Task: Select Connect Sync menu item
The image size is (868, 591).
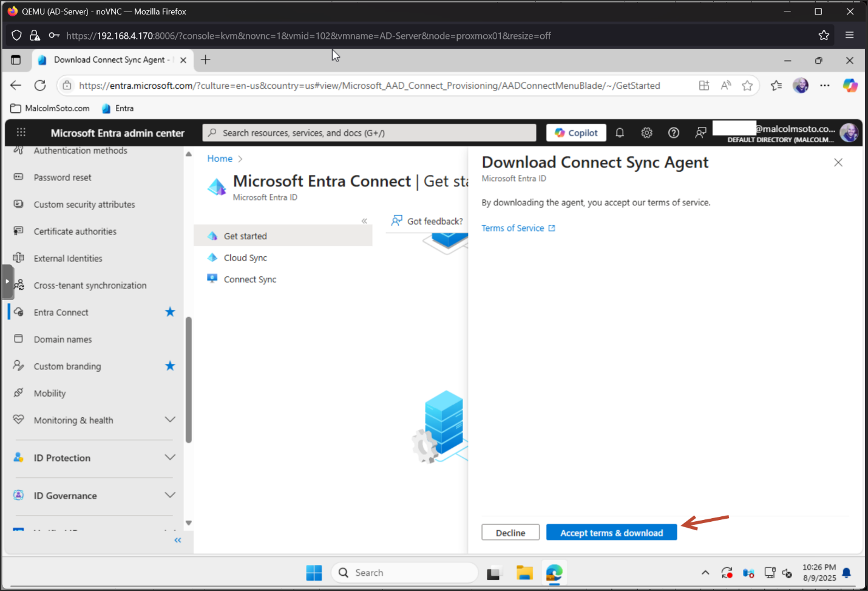Action: pyautogui.click(x=249, y=279)
